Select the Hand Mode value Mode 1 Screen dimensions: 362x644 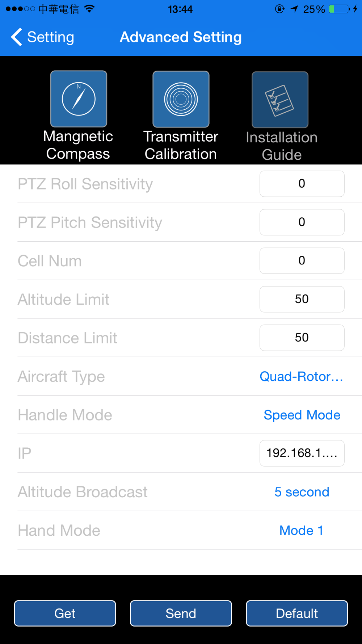point(301,530)
